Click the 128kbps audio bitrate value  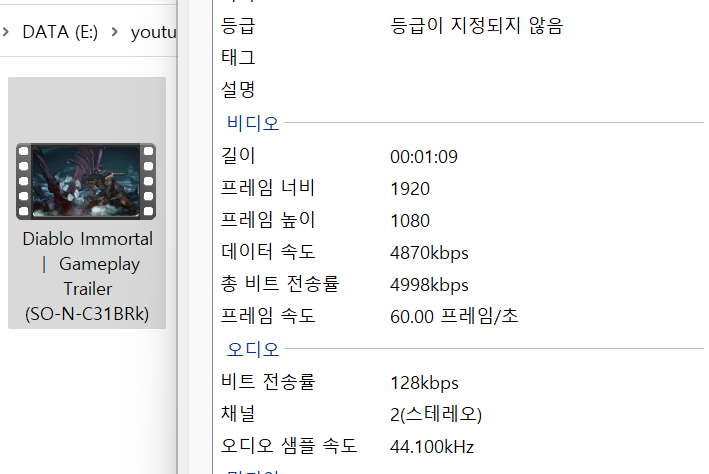coord(424,384)
